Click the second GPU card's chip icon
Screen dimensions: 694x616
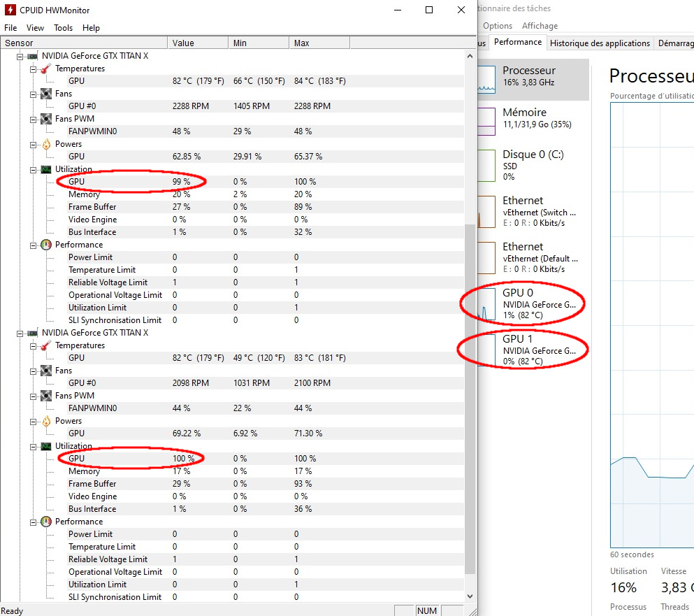tap(32, 333)
